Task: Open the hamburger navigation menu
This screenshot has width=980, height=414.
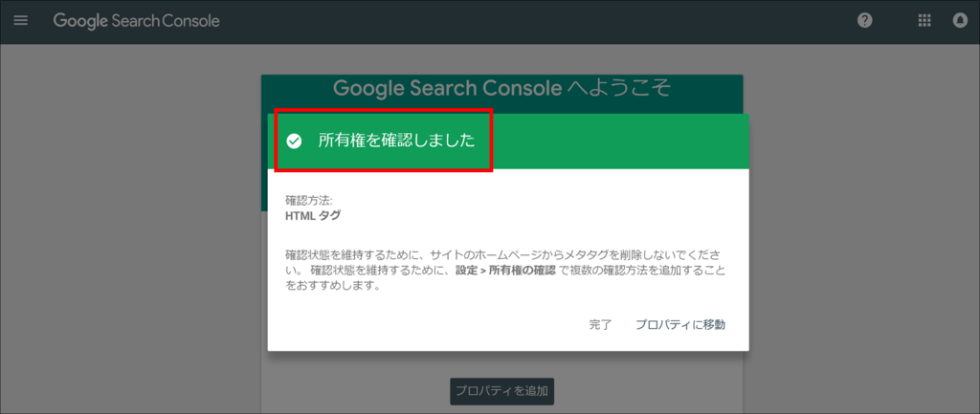Action: (x=21, y=21)
